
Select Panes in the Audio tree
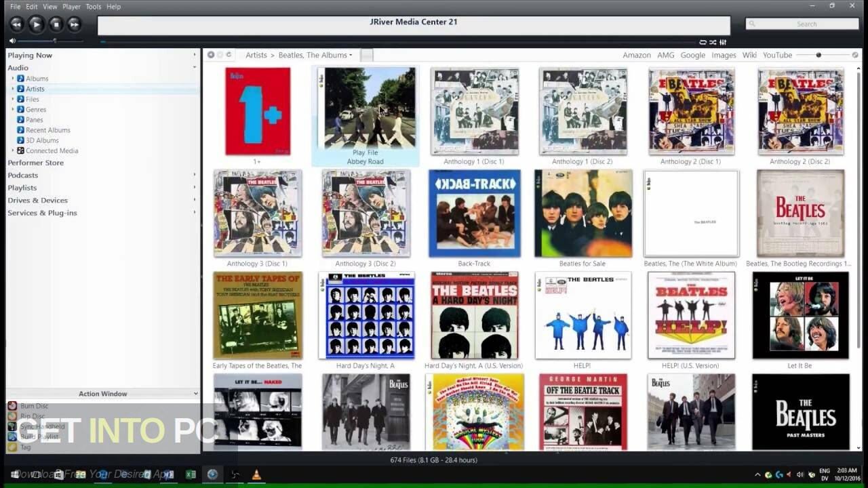[34, 119]
